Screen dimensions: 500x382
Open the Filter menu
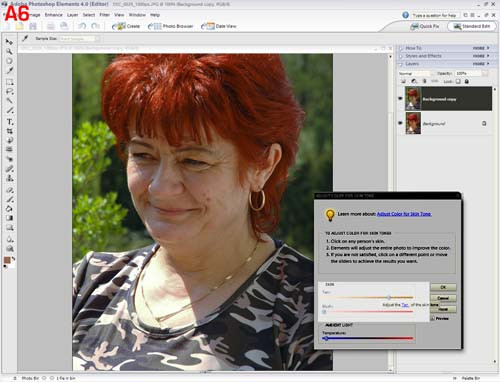(104, 15)
